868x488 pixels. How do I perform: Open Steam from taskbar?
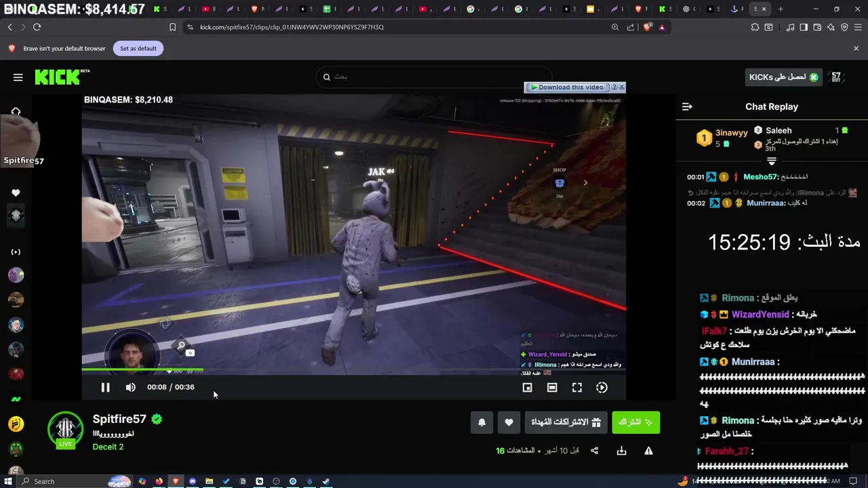tap(326, 481)
